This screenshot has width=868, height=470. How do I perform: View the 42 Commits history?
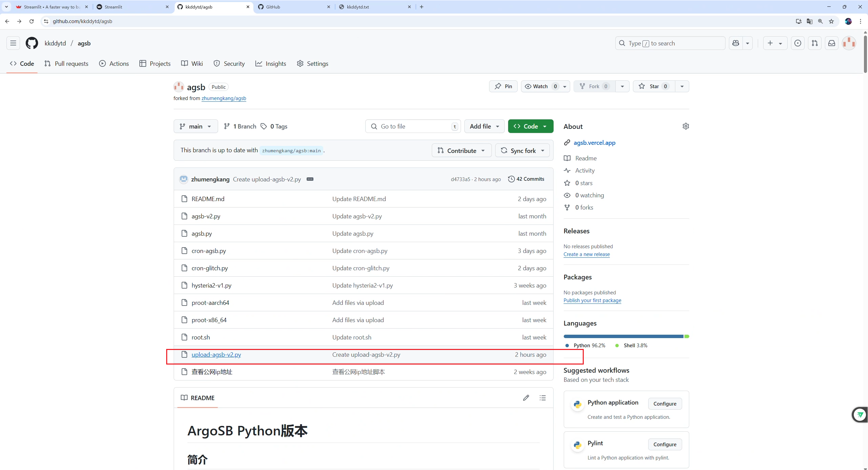[526, 179]
